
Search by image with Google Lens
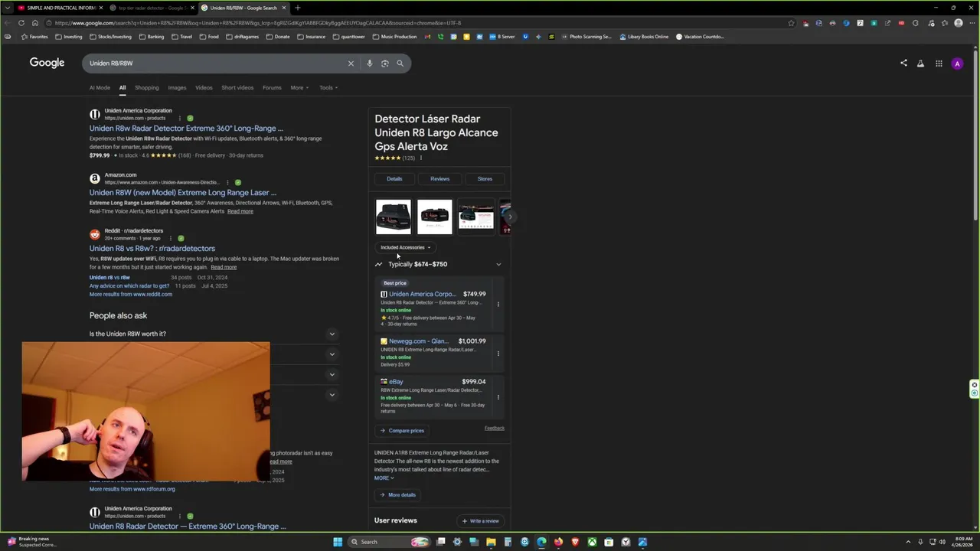[384, 64]
